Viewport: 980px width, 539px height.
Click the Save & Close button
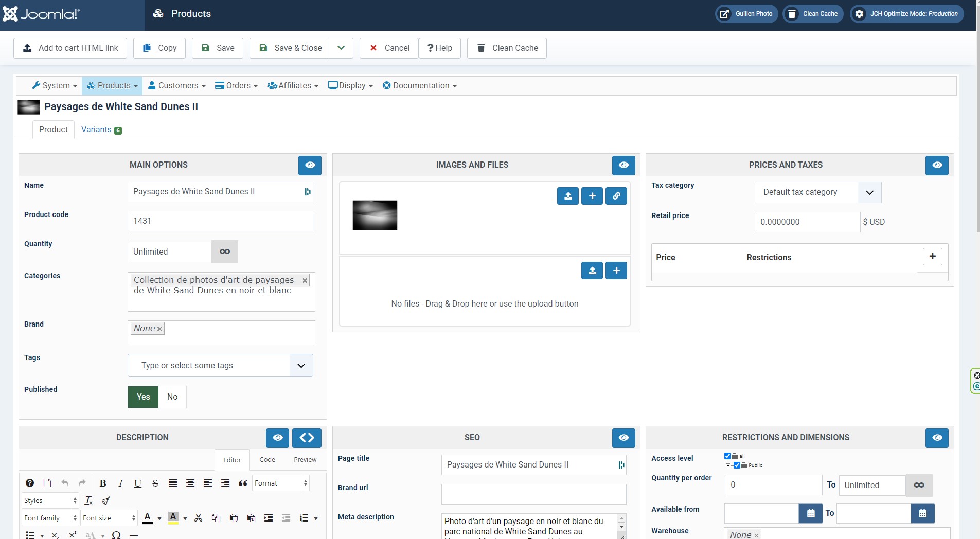[x=290, y=48]
